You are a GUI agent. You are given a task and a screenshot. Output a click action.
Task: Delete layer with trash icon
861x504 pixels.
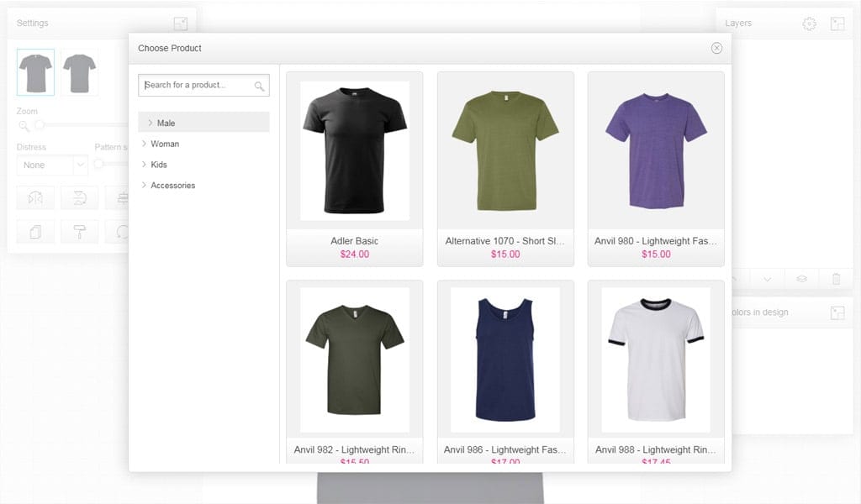click(x=836, y=279)
